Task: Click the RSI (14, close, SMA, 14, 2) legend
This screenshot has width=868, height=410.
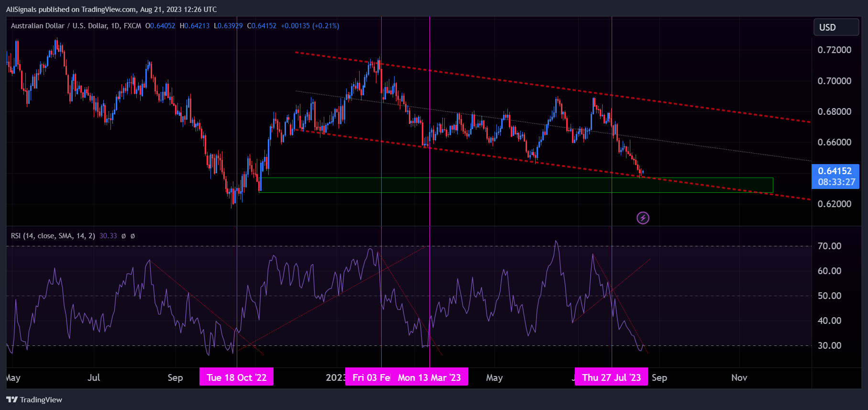Action: pos(53,236)
